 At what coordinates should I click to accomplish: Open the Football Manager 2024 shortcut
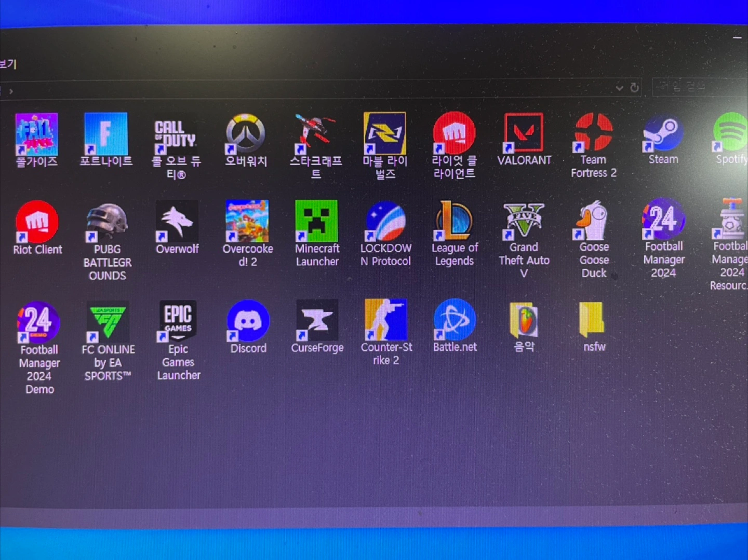click(x=663, y=219)
